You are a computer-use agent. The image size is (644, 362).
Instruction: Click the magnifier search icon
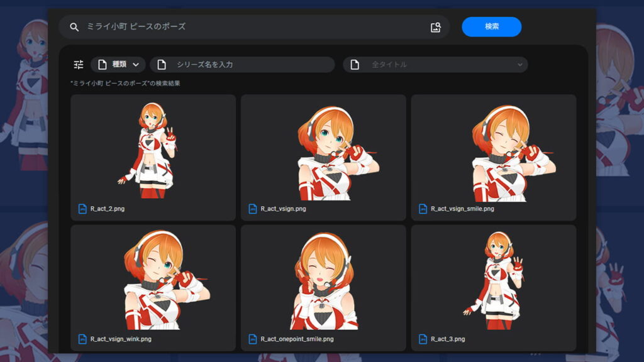(74, 27)
